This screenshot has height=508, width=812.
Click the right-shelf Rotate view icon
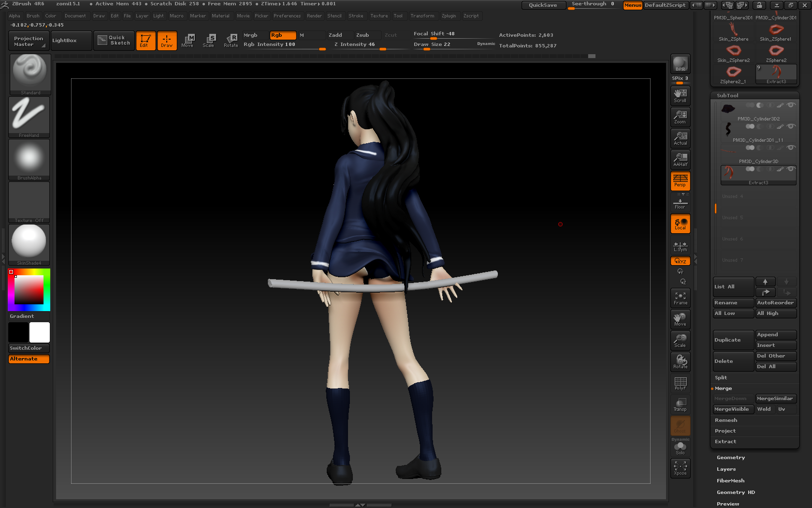tap(680, 362)
